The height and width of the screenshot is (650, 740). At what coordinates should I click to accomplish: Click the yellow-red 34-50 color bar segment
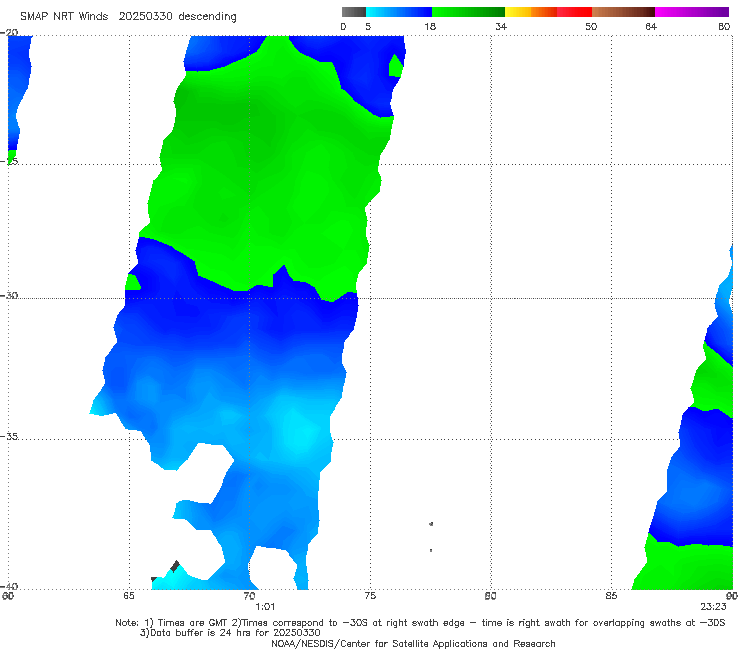pyautogui.click(x=548, y=12)
